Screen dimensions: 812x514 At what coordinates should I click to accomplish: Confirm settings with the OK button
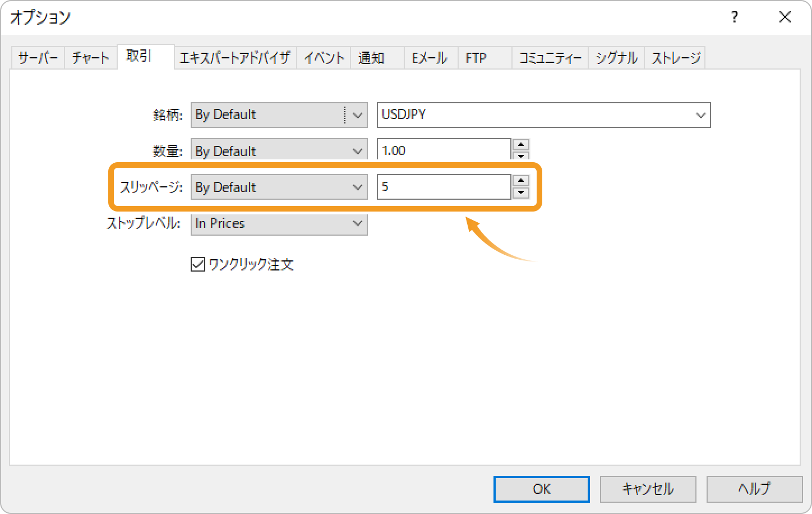(542, 489)
